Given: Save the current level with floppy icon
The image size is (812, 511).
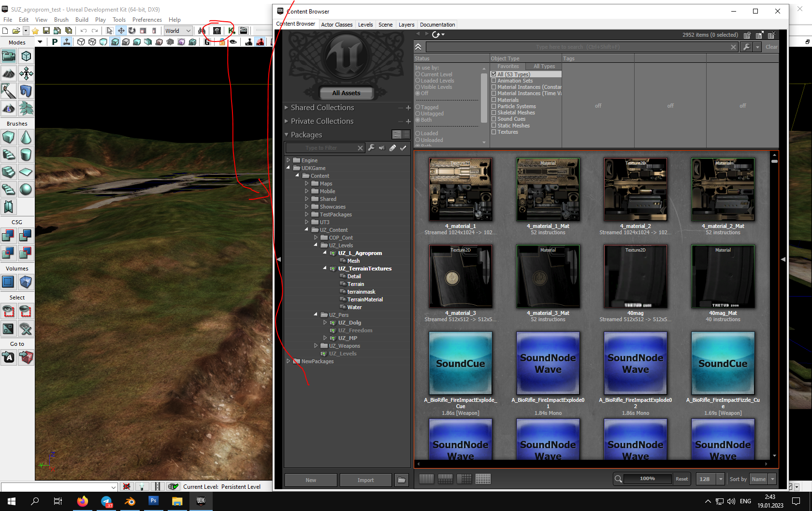Looking at the screenshot, I should (46, 30).
